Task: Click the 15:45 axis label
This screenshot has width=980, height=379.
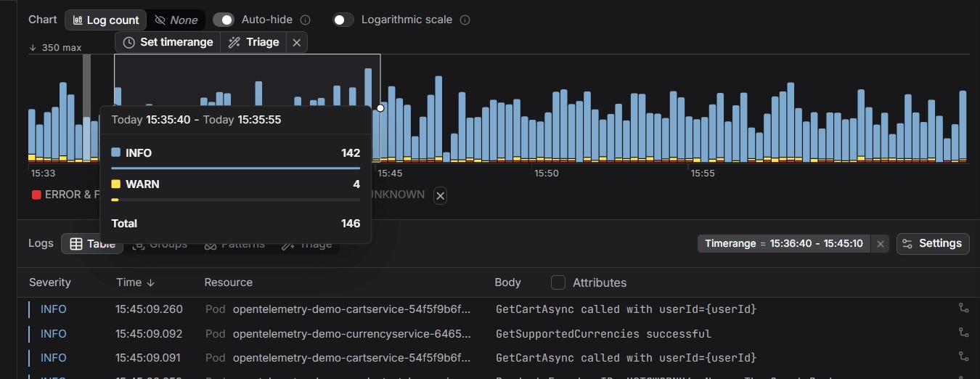Action: pyautogui.click(x=390, y=174)
